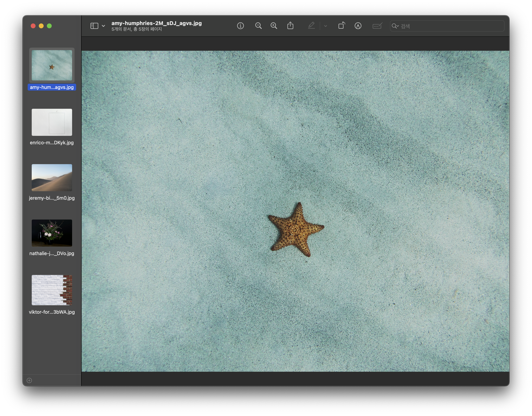Select the viktor-for...3bWA.jpg brick wall thumbnail
The image size is (532, 416).
[52, 290]
